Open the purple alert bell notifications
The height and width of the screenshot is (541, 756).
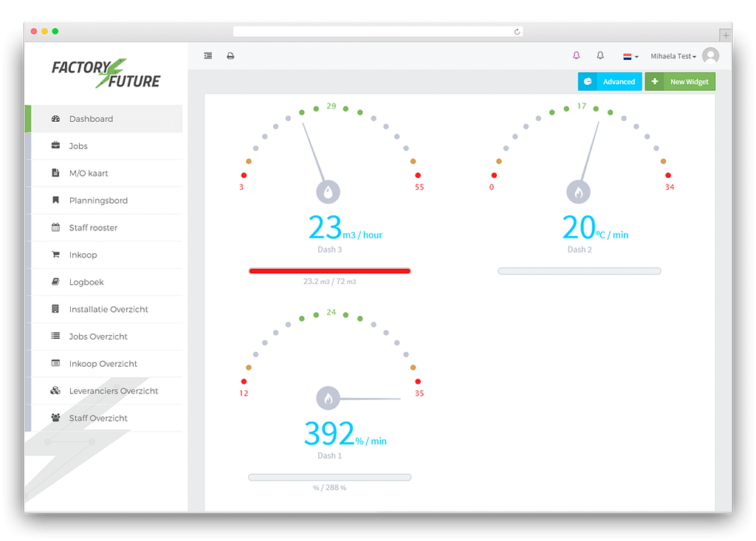[577, 55]
